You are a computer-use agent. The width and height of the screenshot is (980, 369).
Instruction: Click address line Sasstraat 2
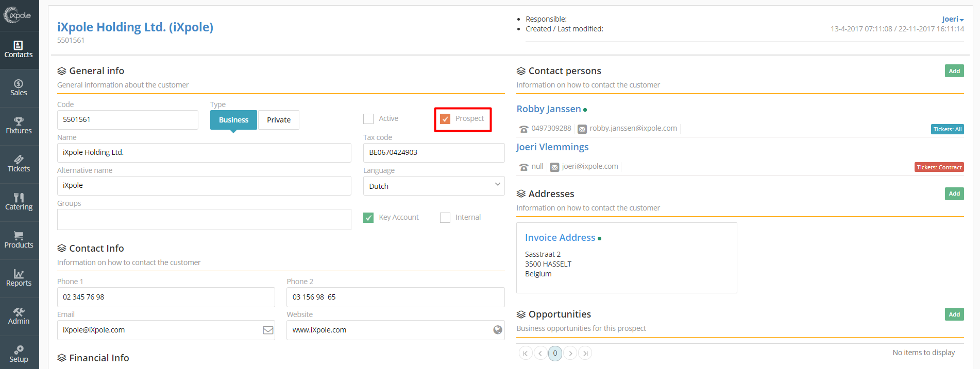click(543, 254)
